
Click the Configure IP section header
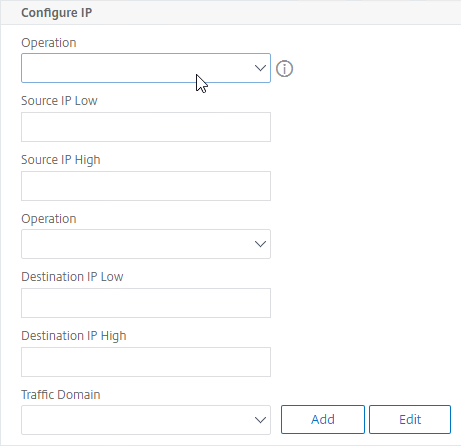click(57, 13)
